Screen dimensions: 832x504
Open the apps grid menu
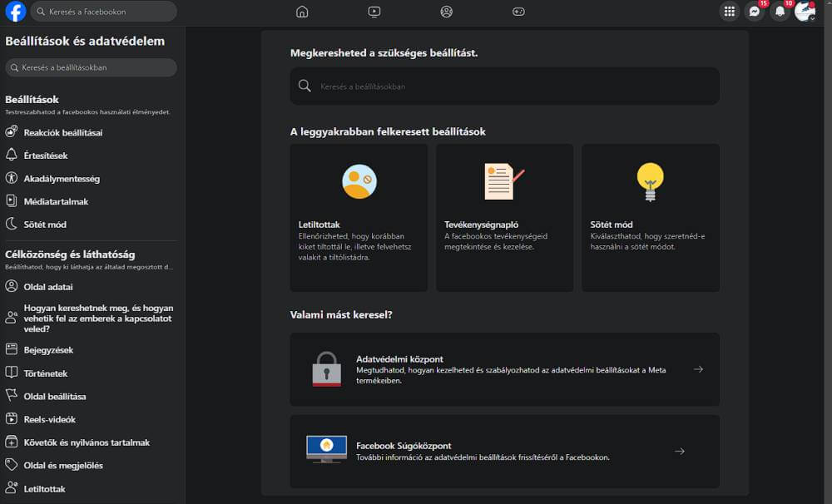point(730,11)
